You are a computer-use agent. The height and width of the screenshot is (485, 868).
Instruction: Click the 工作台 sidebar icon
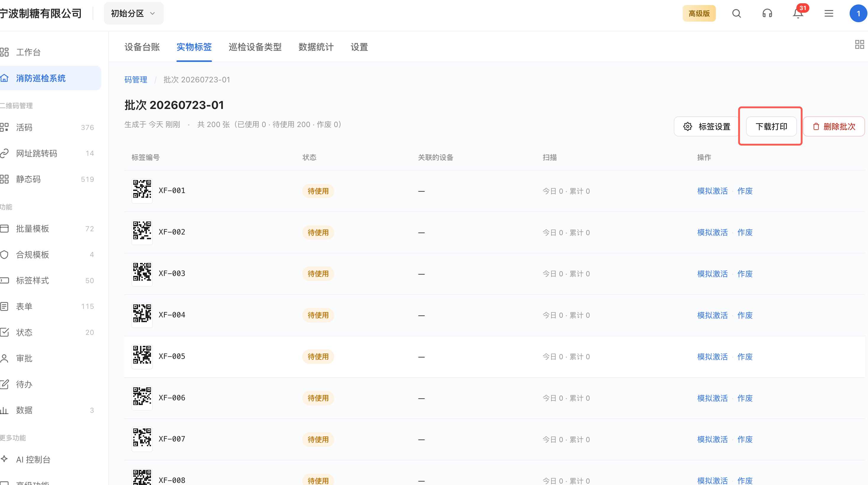click(4, 52)
